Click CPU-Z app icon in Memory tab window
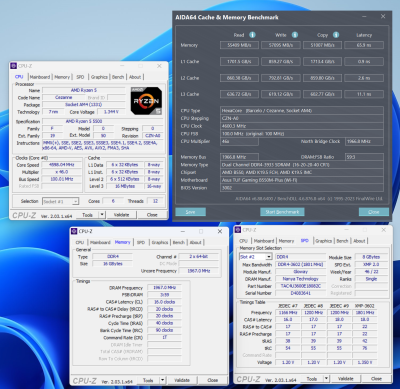Viewport: 400px width, 389px height. 74,231
